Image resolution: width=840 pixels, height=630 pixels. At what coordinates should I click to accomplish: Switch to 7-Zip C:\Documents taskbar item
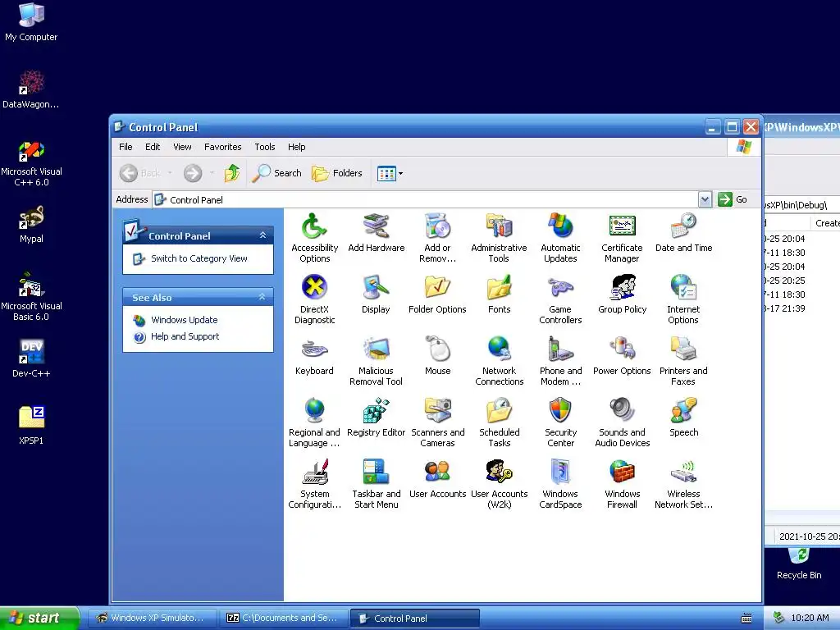283,619
